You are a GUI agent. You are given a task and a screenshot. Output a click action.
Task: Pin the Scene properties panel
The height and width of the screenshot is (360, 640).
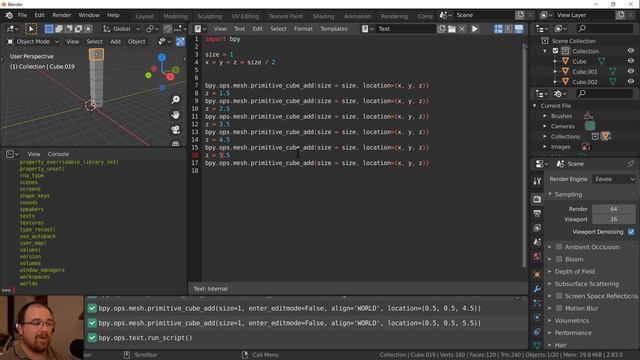coord(631,164)
